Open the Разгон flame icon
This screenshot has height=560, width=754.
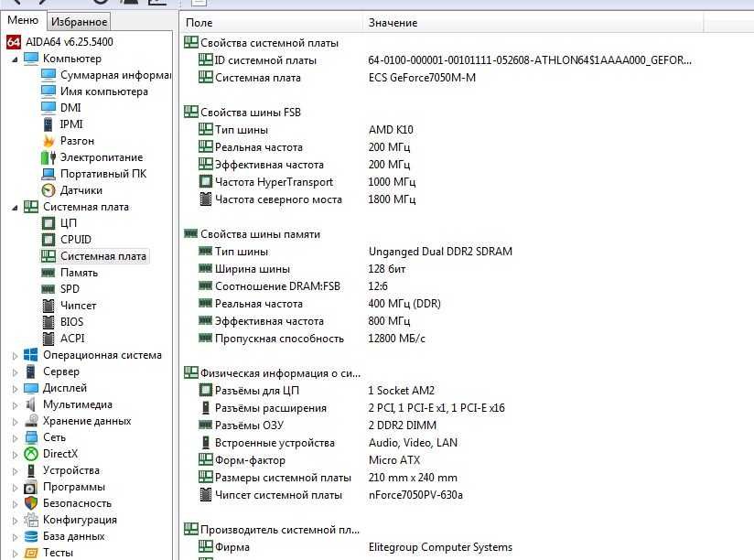click(48, 141)
